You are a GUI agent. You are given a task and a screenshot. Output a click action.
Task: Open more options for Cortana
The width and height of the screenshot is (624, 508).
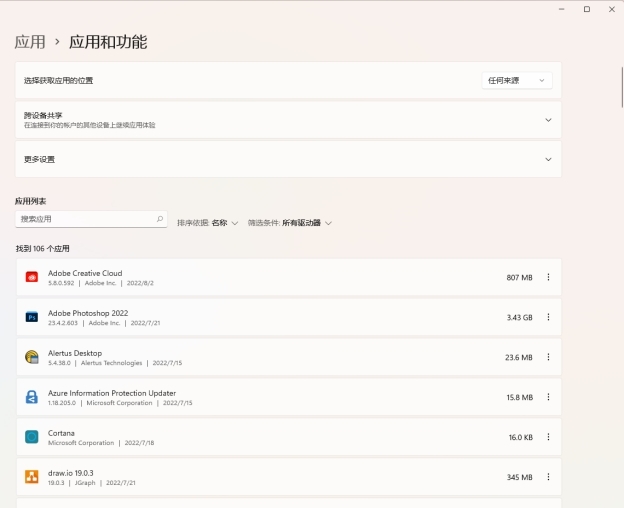tap(548, 437)
